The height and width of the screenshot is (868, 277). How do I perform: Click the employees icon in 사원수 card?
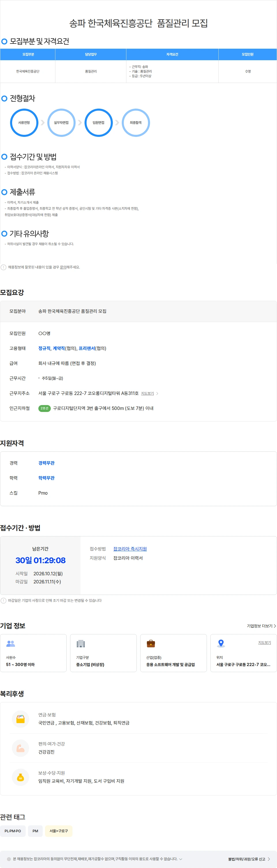[11, 644]
